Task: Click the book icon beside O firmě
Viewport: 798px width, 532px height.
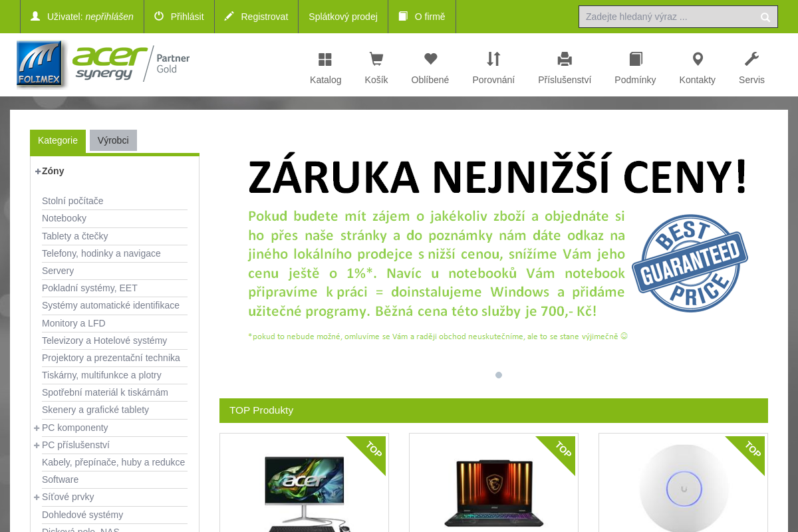Action: [403, 16]
